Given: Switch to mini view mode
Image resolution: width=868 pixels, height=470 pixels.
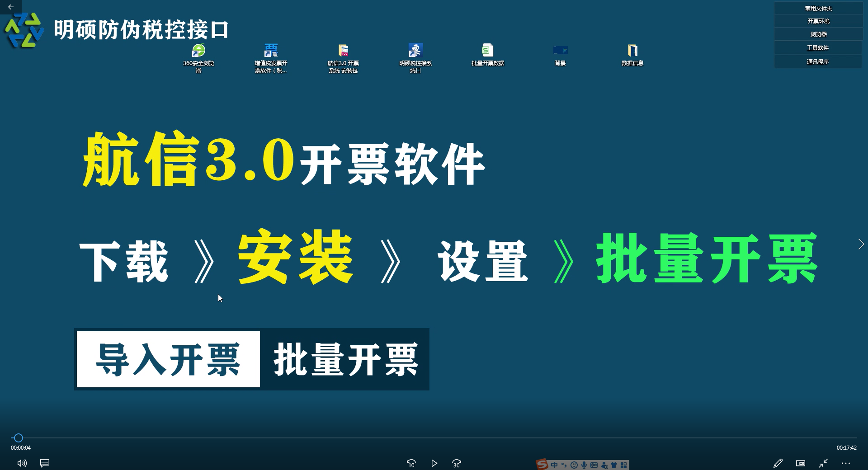Looking at the screenshot, I should point(800,463).
